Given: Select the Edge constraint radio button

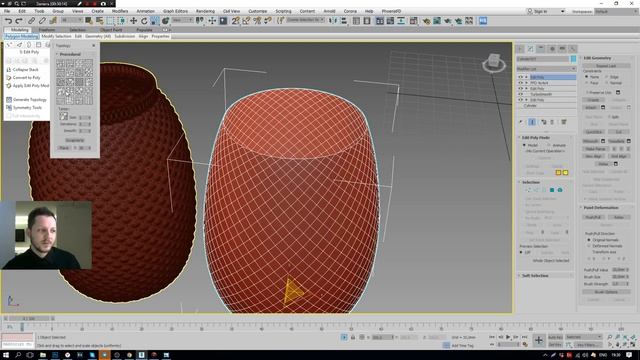Looking at the screenshot, I should pos(607,77).
